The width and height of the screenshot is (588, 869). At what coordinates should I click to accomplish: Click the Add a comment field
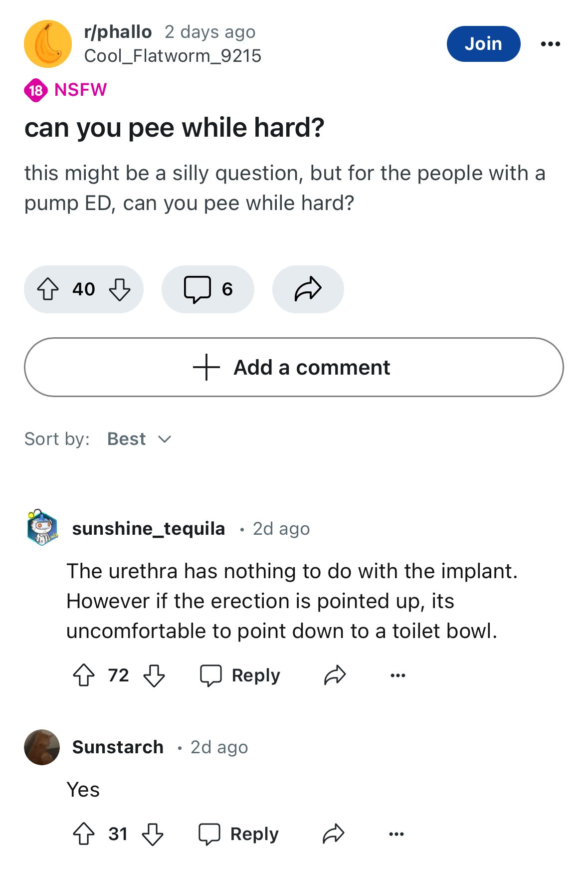click(x=294, y=367)
